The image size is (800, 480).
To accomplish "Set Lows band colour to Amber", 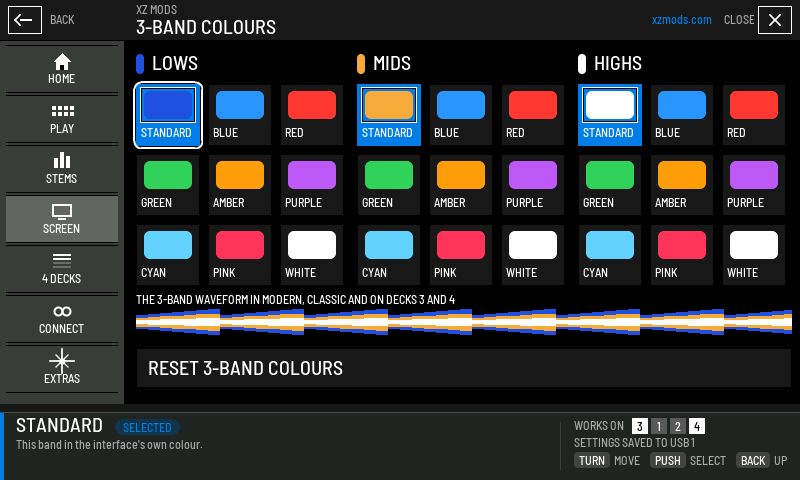I will click(240, 185).
